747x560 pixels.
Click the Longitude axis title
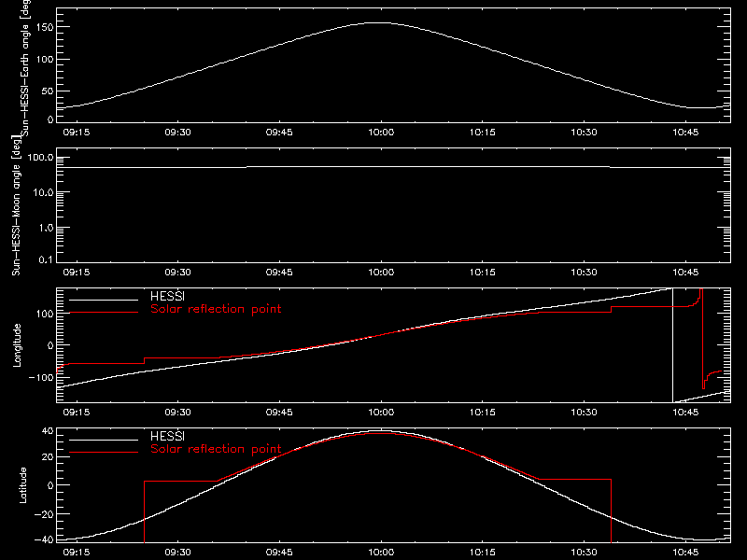17,345
